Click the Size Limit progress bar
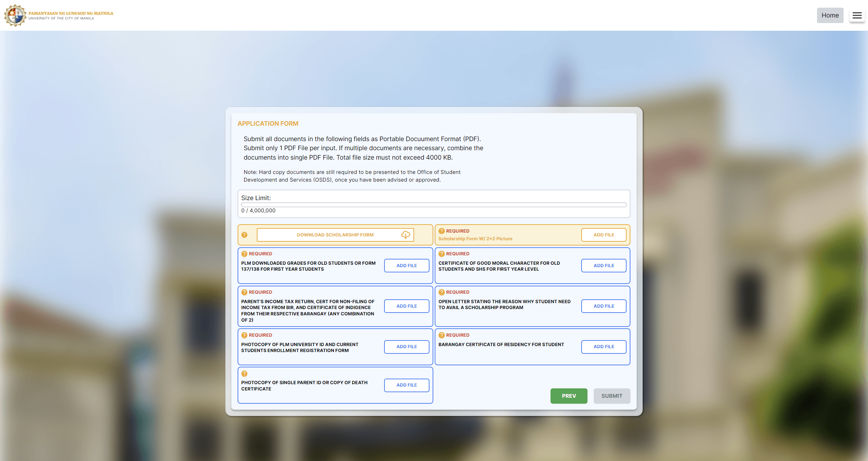 click(434, 205)
